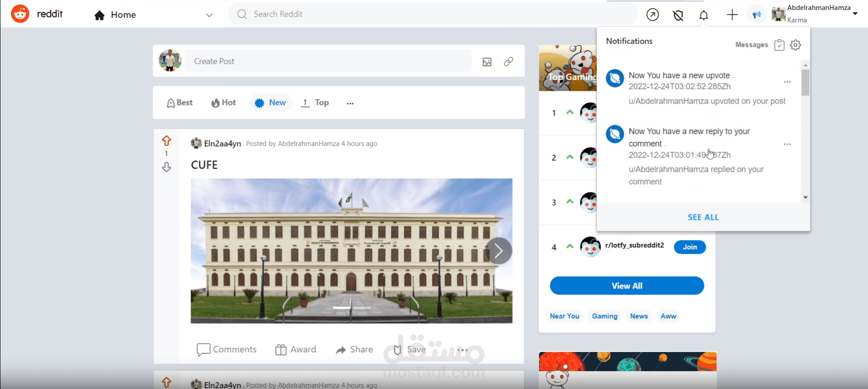
Task: Focus the Search Reddit field
Action: click(x=433, y=14)
